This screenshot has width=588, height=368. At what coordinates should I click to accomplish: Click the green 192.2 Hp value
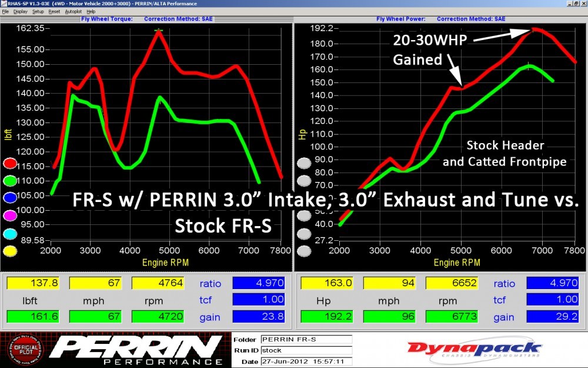[327, 316]
